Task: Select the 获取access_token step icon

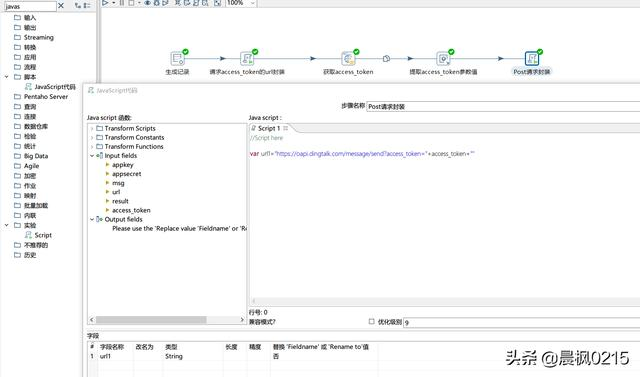Action: point(348,58)
